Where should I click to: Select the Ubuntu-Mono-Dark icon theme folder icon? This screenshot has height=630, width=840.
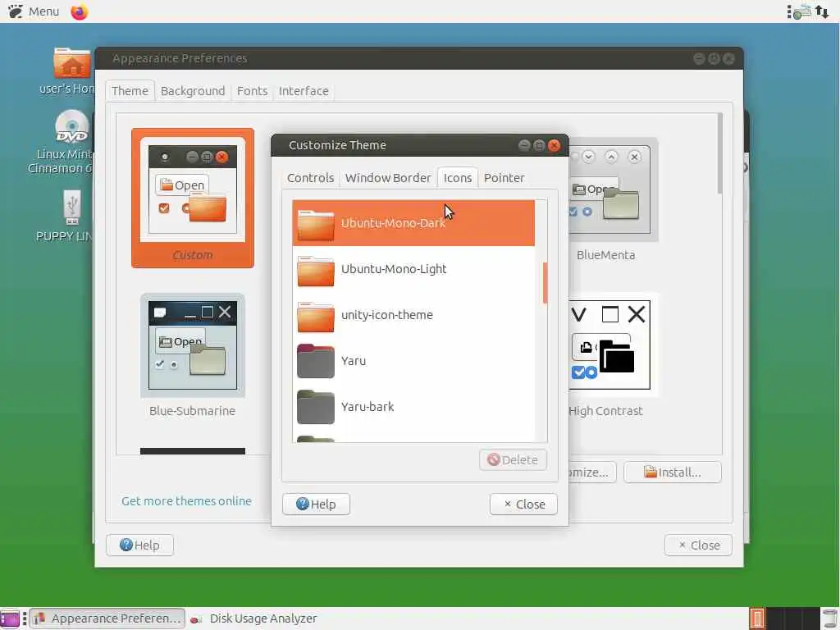click(x=316, y=224)
